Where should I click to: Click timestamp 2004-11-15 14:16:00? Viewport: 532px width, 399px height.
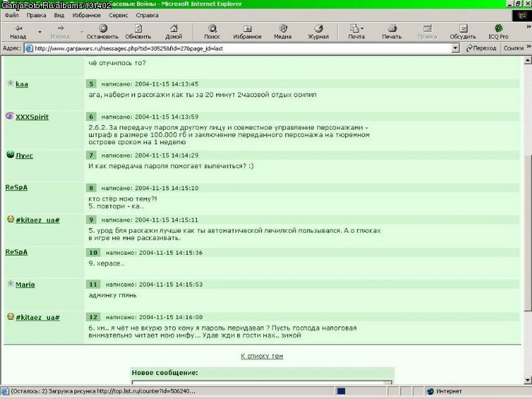click(x=171, y=317)
